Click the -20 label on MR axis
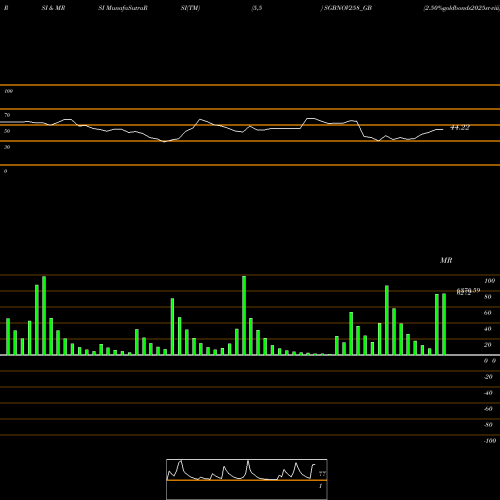This screenshot has width=500, height=500. pyautogui.click(x=488, y=377)
